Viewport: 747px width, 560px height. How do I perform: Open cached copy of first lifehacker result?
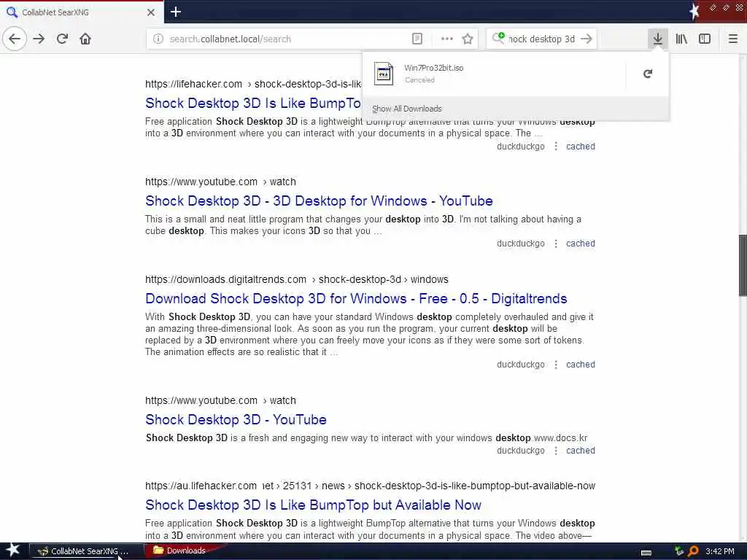pyautogui.click(x=580, y=146)
